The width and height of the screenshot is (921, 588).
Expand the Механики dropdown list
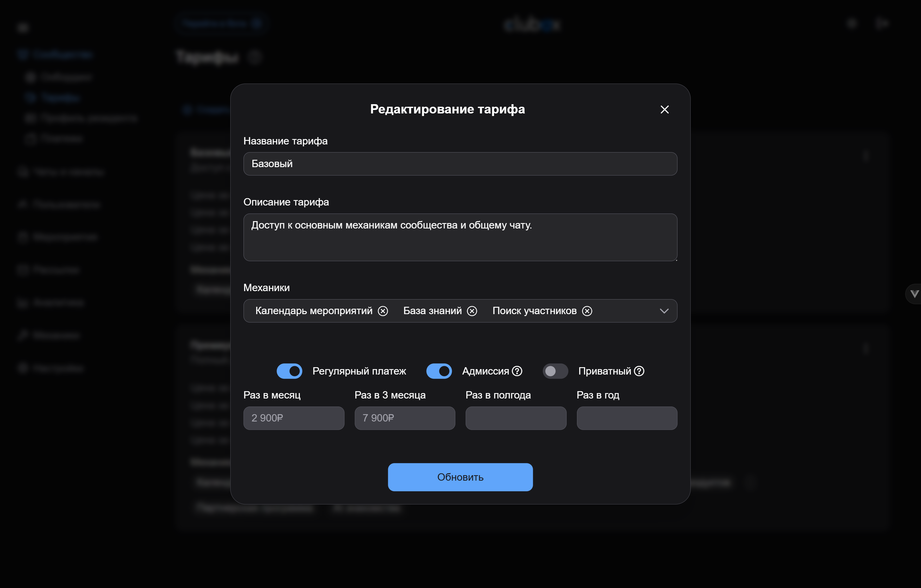click(x=664, y=311)
